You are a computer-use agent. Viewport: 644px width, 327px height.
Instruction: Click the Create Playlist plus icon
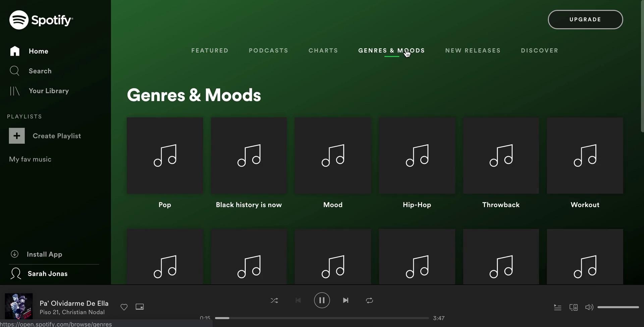point(17,136)
